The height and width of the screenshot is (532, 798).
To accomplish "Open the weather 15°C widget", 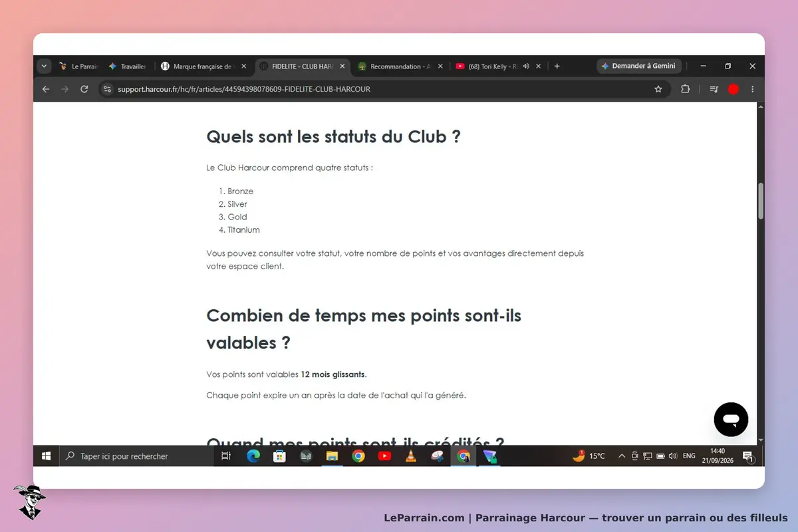I will coord(589,456).
